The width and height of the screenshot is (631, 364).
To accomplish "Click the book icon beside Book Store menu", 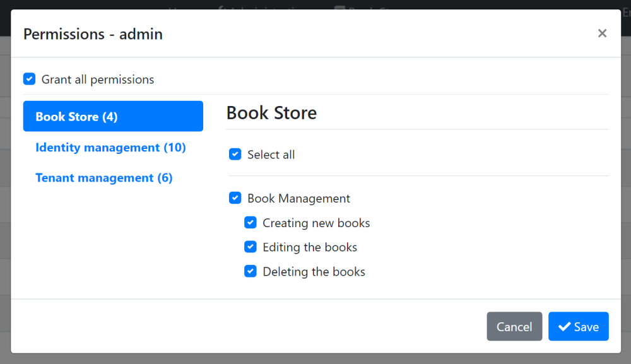I will tap(339, 8).
